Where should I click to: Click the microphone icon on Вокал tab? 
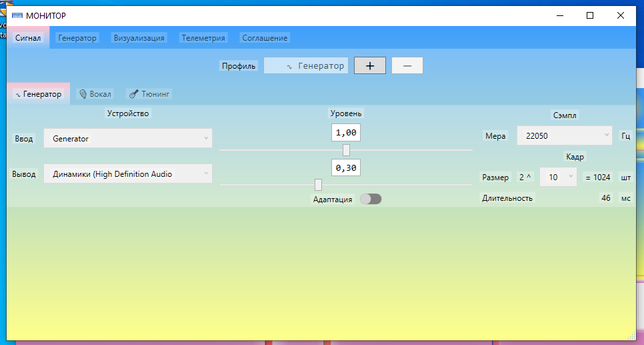coord(83,94)
